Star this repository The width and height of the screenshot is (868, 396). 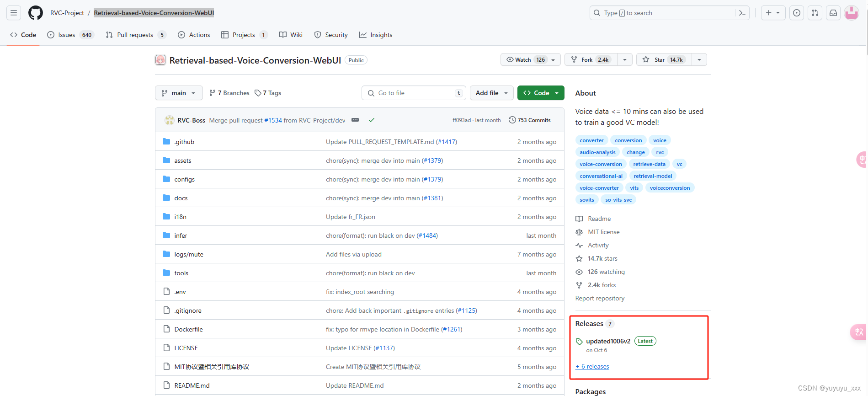click(x=664, y=60)
